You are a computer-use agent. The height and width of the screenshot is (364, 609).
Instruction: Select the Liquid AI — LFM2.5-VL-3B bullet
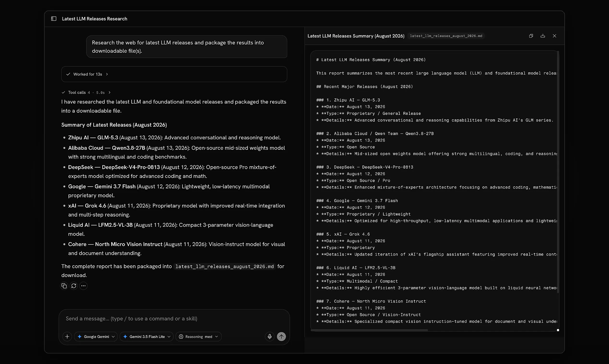click(171, 229)
